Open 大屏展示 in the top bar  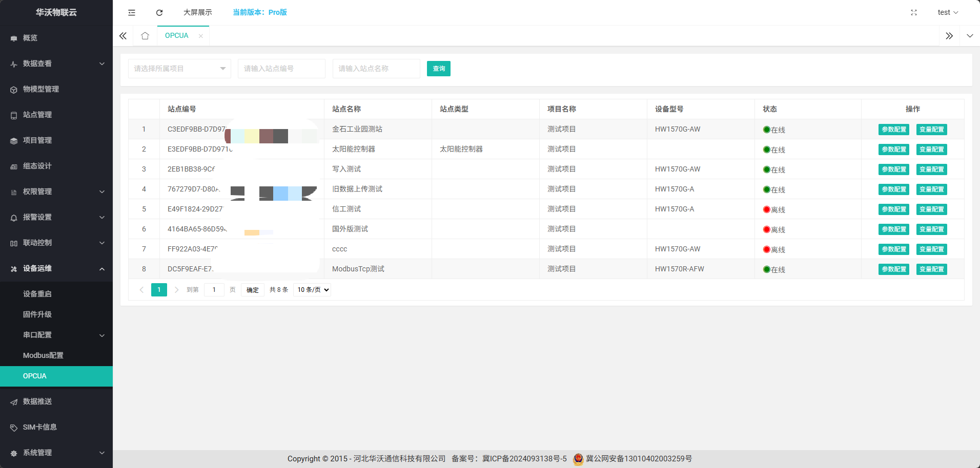(x=197, y=12)
